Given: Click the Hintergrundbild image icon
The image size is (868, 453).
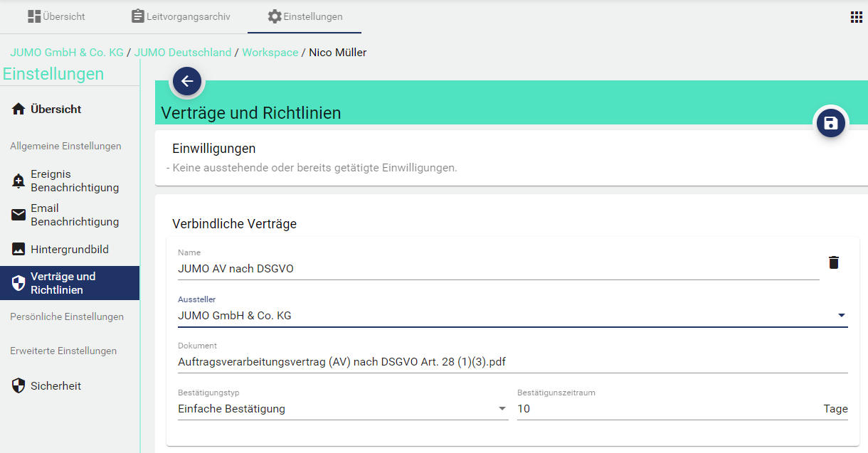Looking at the screenshot, I should pyautogui.click(x=18, y=250).
